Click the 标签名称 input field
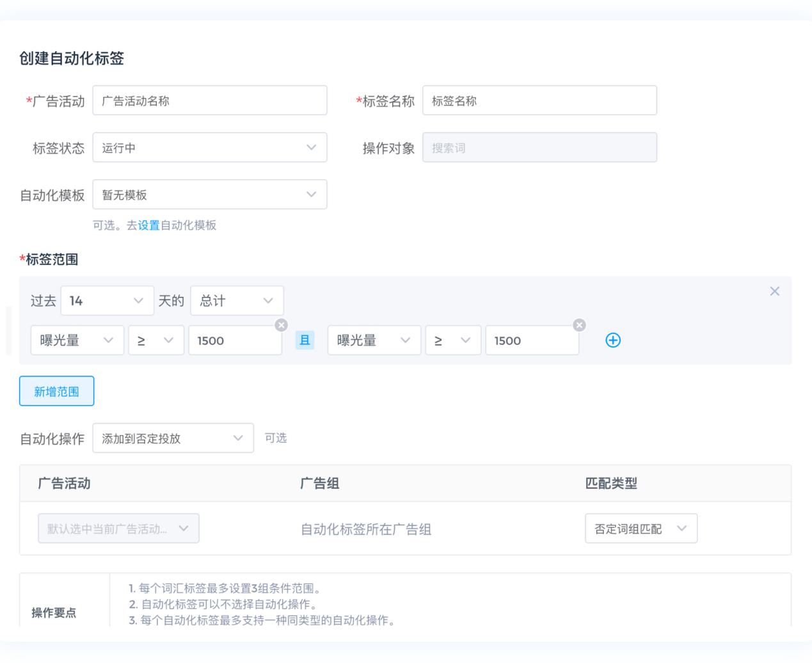 click(539, 101)
